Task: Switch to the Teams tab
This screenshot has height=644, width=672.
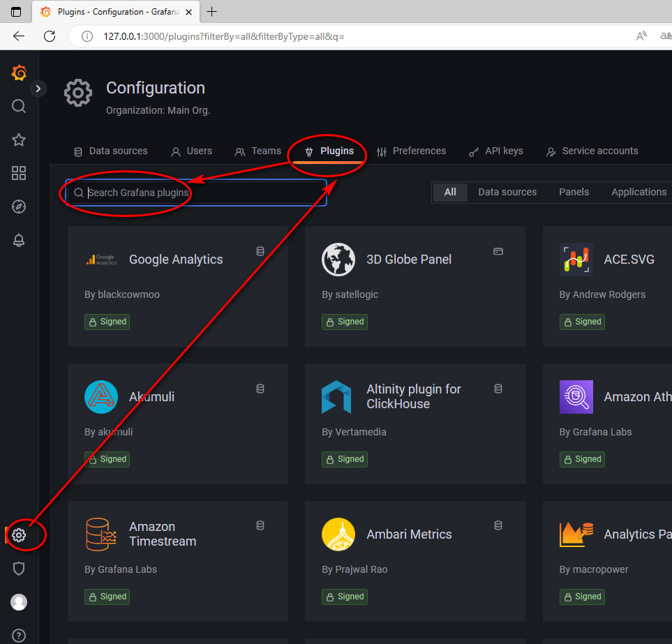Action: click(258, 151)
